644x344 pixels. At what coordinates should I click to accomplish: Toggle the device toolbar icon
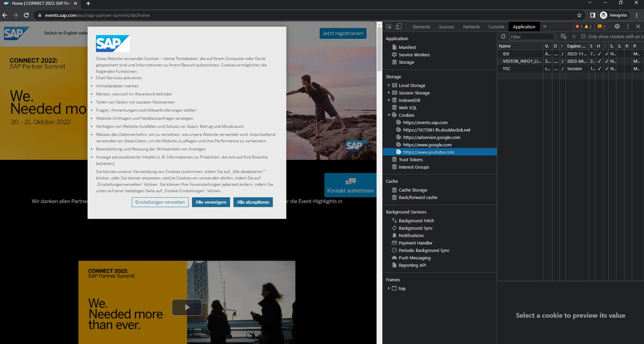click(x=398, y=27)
